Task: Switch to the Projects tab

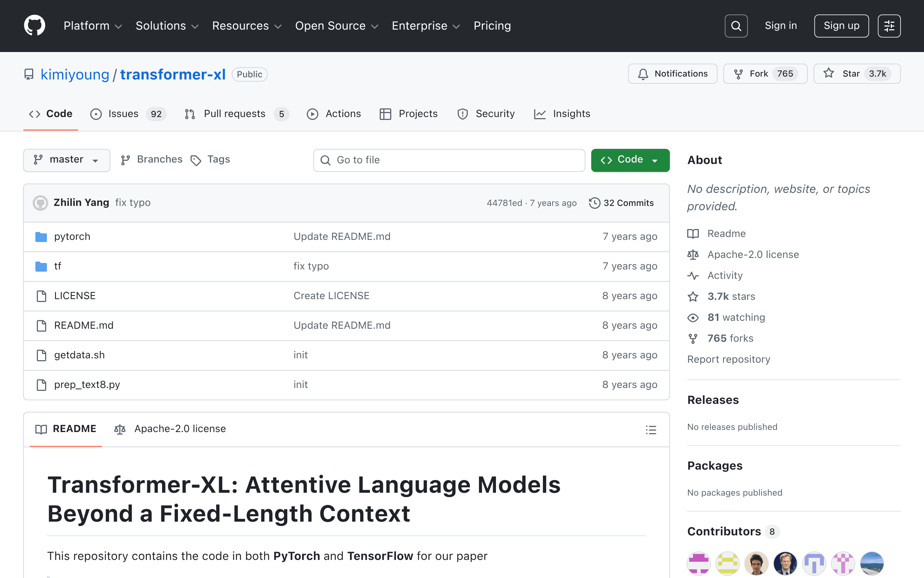Action: click(409, 114)
